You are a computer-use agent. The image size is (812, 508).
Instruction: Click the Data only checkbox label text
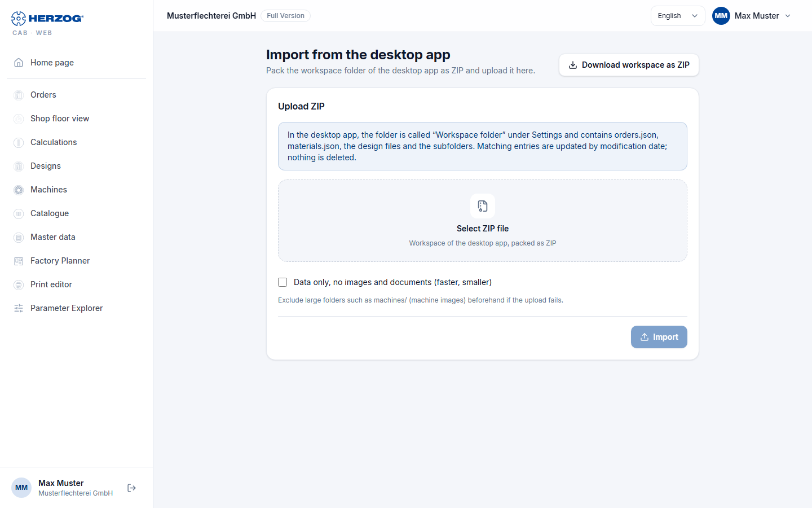pos(392,282)
